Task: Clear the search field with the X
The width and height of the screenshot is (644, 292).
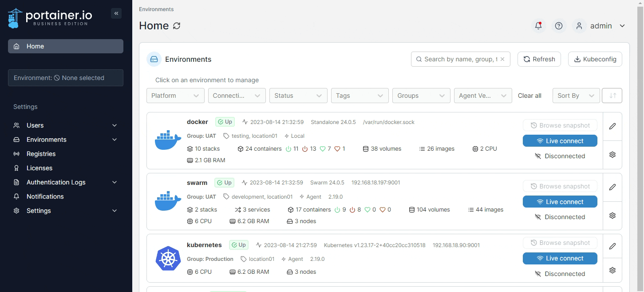Action: tap(502, 59)
